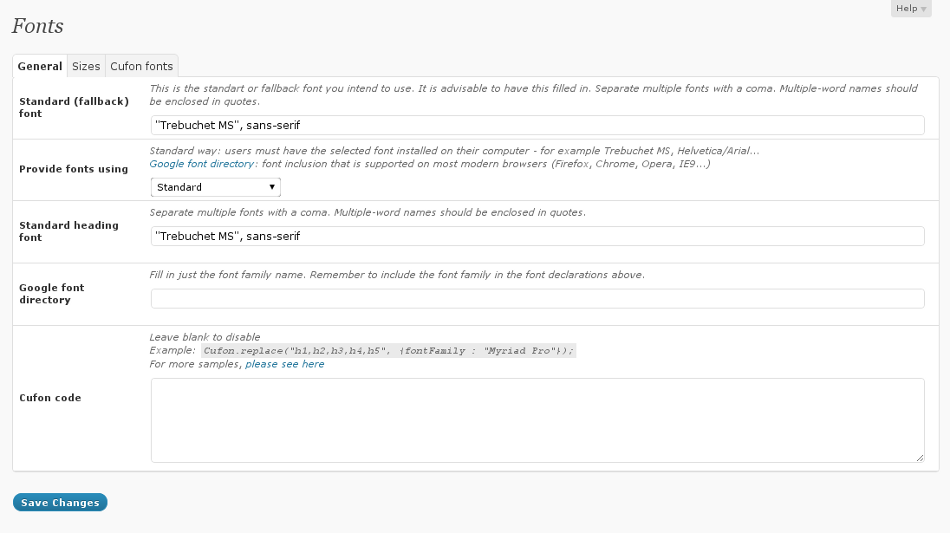Open the 'please see here' samples link
This screenshot has height=533, width=950.
(284, 364)
